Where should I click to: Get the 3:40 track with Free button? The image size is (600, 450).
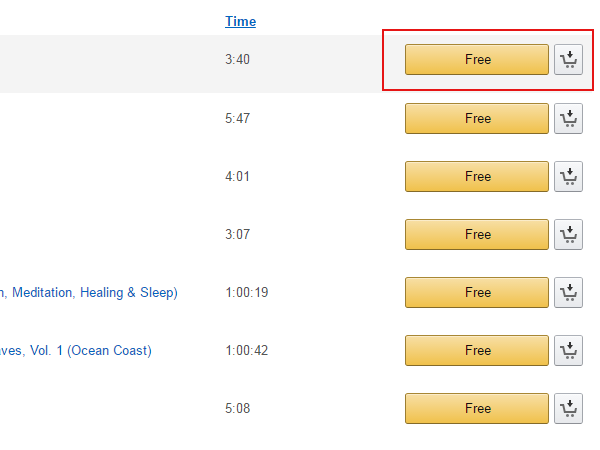[x=477, y=60]
